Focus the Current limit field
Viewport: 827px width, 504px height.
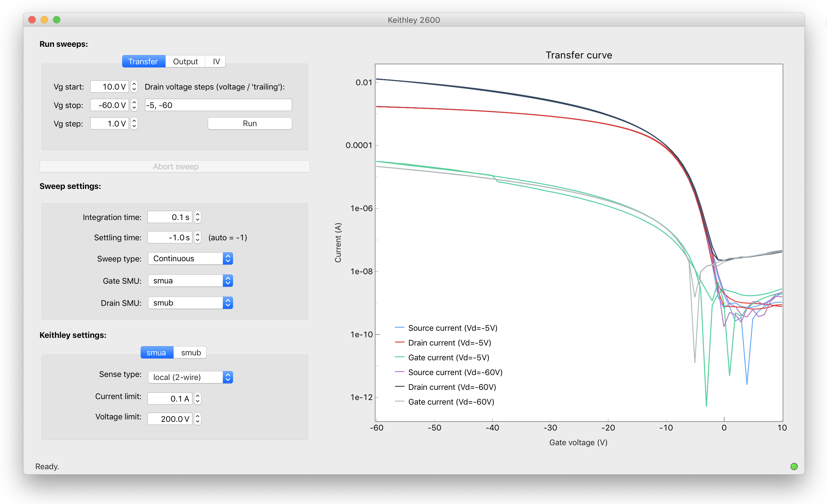pos(170,399)
